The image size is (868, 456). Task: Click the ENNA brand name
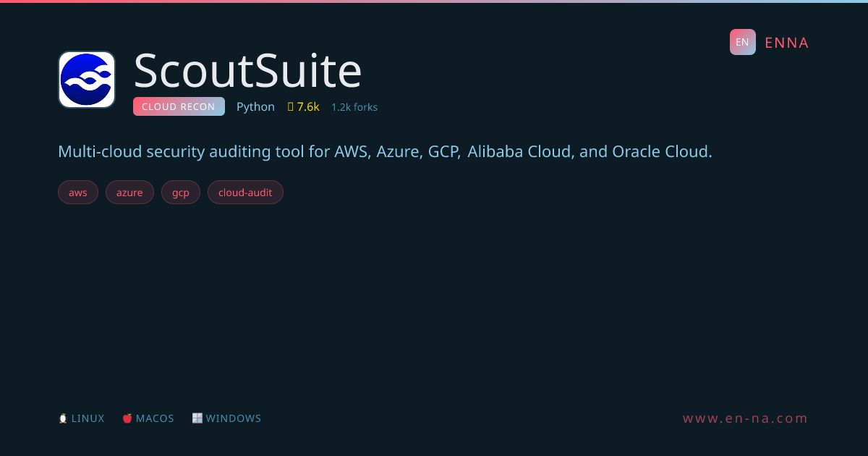coord(787,43)
